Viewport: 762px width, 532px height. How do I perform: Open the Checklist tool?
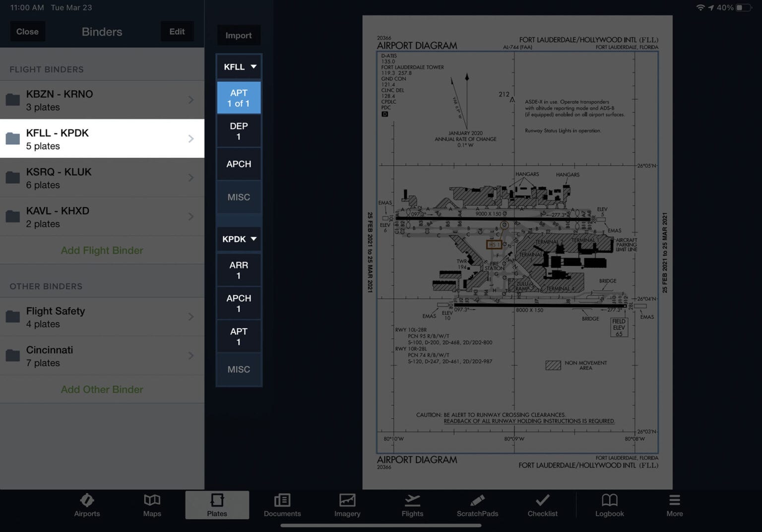tap(542, 505)
